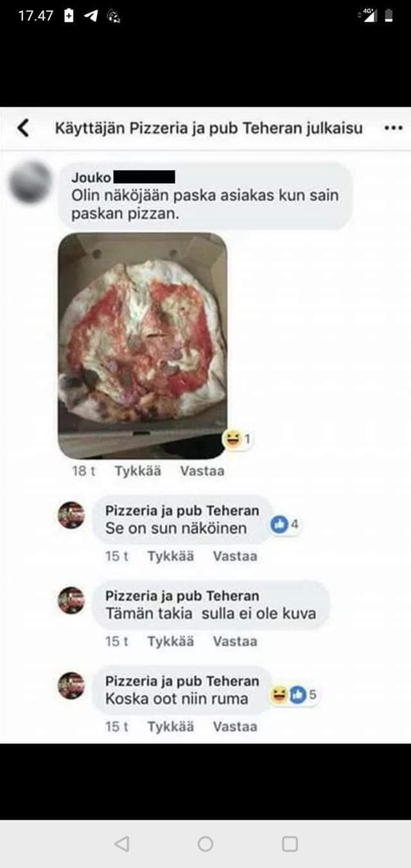Open the attached pizza photo

tap(143, 346)
